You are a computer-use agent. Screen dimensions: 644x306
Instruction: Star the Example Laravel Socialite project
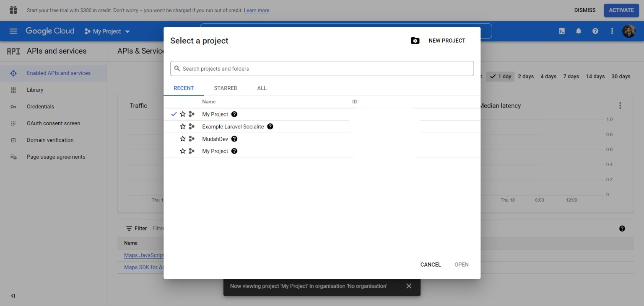(183, 126)
